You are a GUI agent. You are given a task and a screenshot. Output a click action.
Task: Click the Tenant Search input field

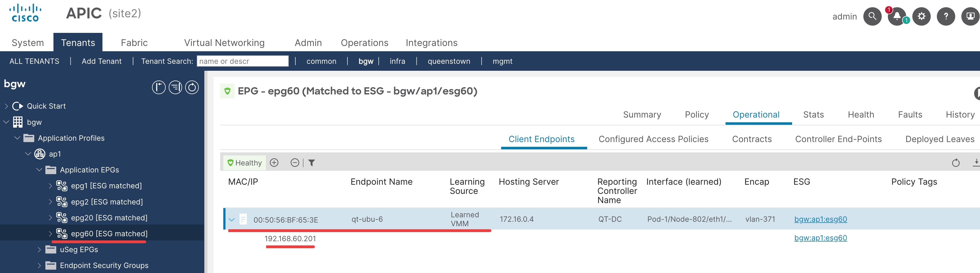coord(242,61)
